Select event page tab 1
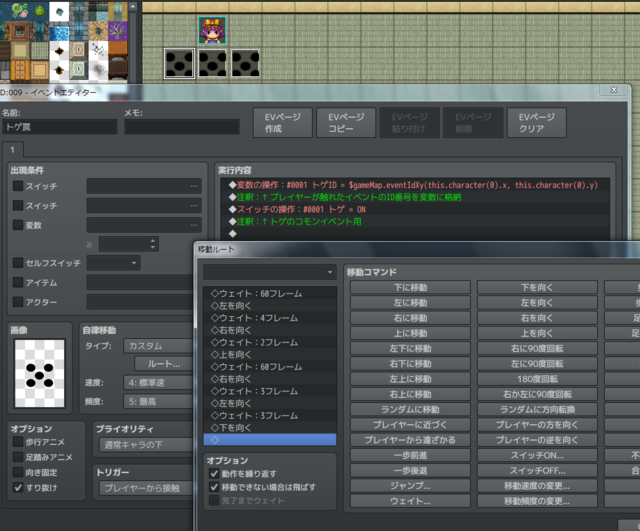Viewport: 640px width, 531px height. (x=13, y=150)
